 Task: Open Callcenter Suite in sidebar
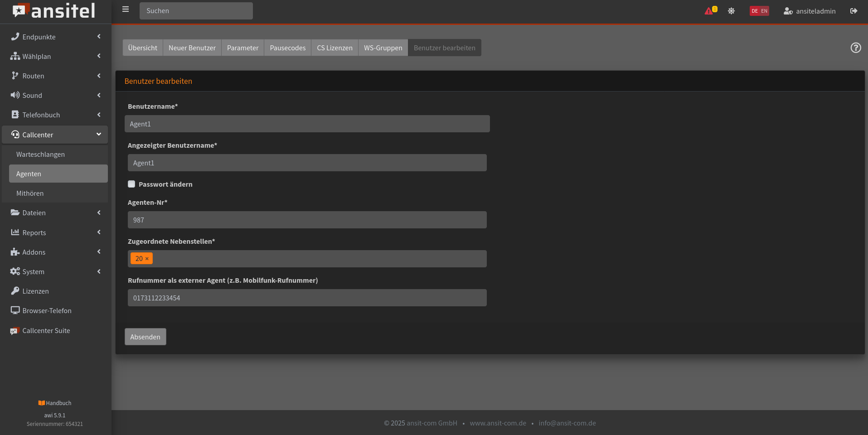46,331
